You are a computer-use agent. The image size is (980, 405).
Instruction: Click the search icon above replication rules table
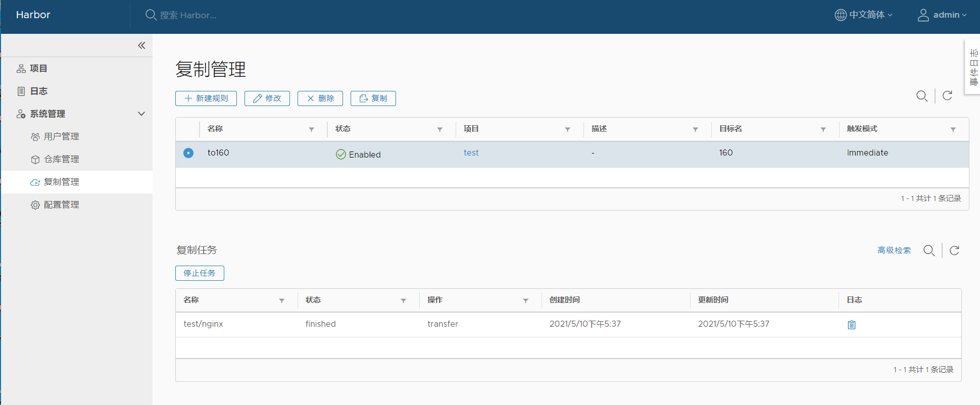921,96
